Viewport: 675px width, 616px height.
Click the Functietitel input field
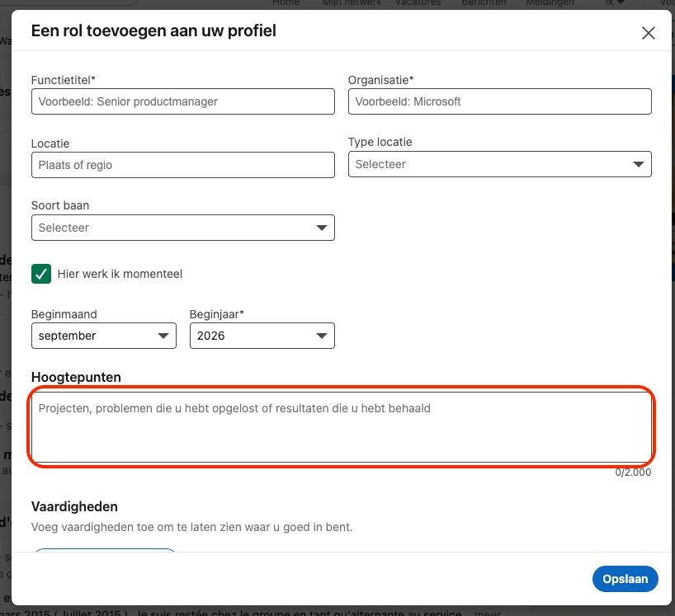coord(183,101)
